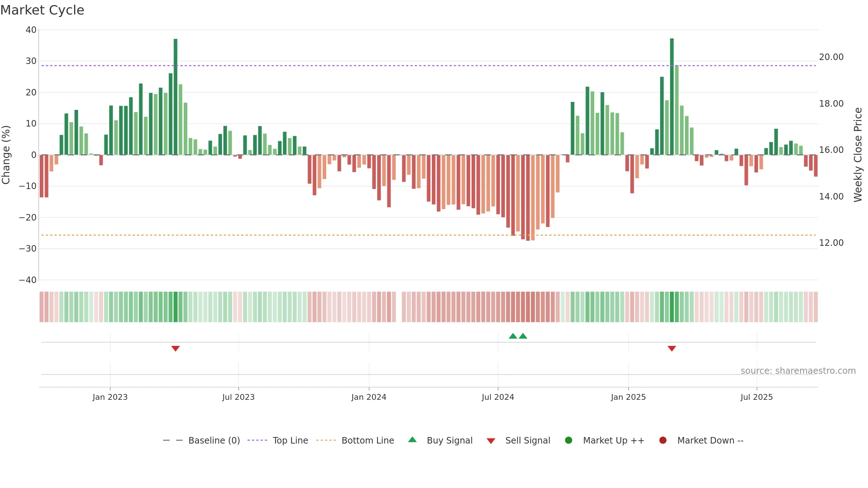Click the 16.00 price tick label

831,150
